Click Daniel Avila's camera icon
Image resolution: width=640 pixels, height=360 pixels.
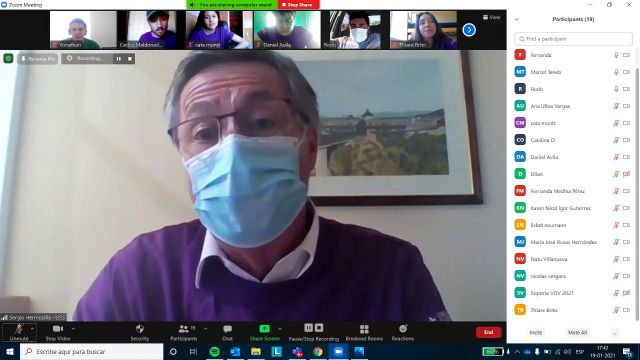[627, 157]
